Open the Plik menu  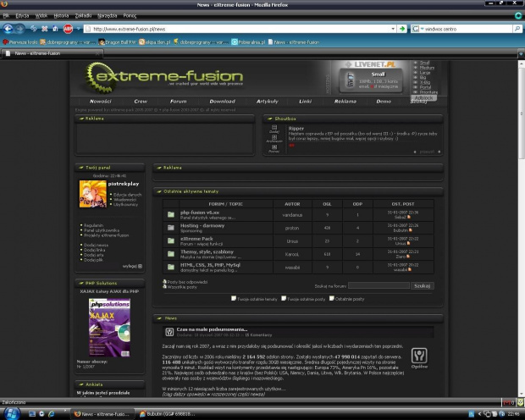pos(6,16)
